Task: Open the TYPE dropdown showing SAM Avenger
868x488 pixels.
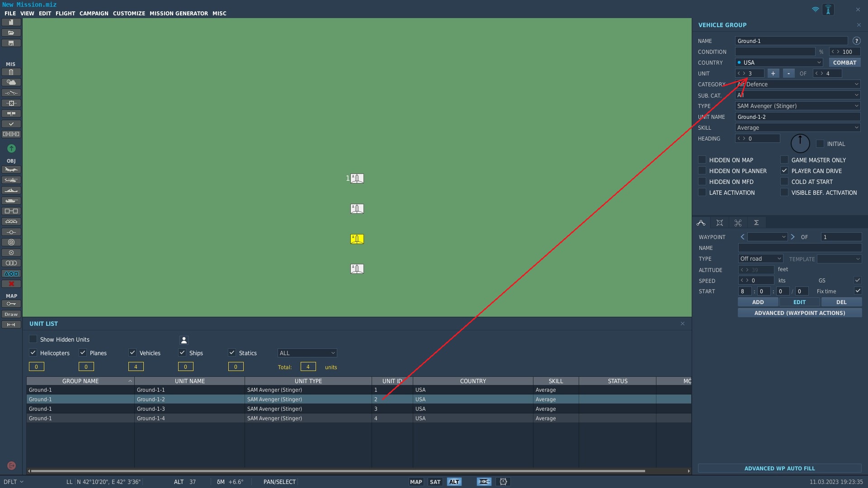Action: (x=797, y=106)
